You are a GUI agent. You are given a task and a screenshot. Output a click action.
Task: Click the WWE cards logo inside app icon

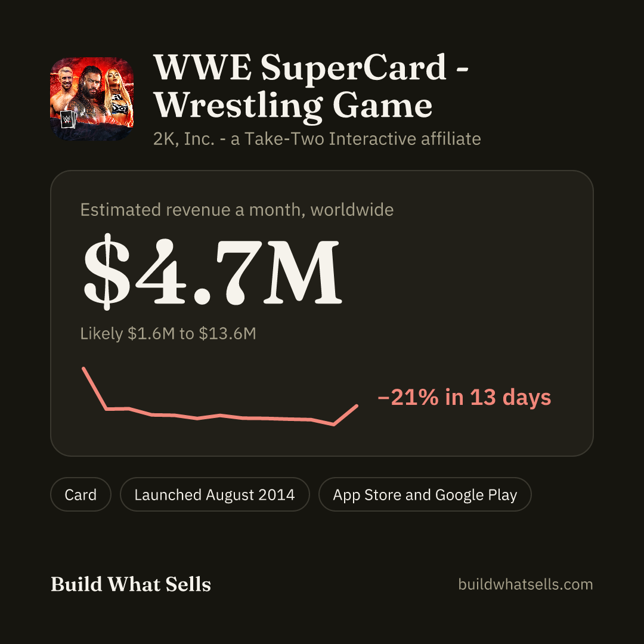pos(68,119)
